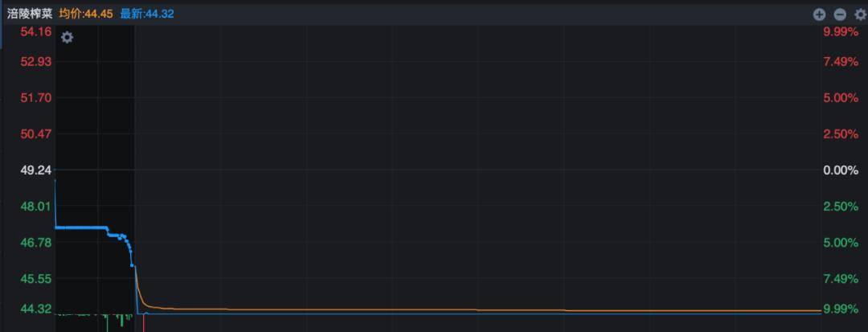The image size is (868, 332).
Task: Click the zoom-out minus icon
Action: pos(841,14)
